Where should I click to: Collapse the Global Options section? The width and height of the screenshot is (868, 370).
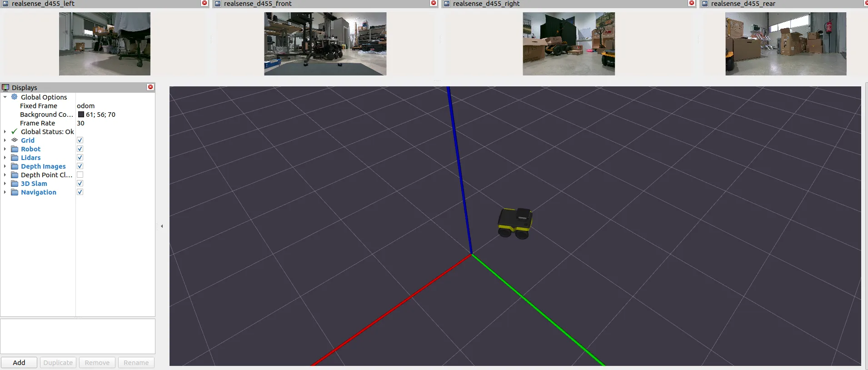tap(5, 97)
